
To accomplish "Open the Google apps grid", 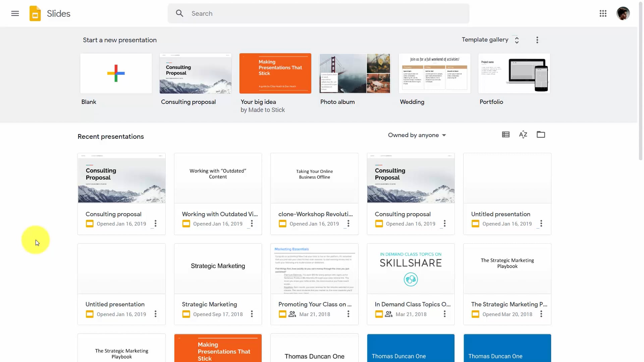I will [x=603, y=13].
